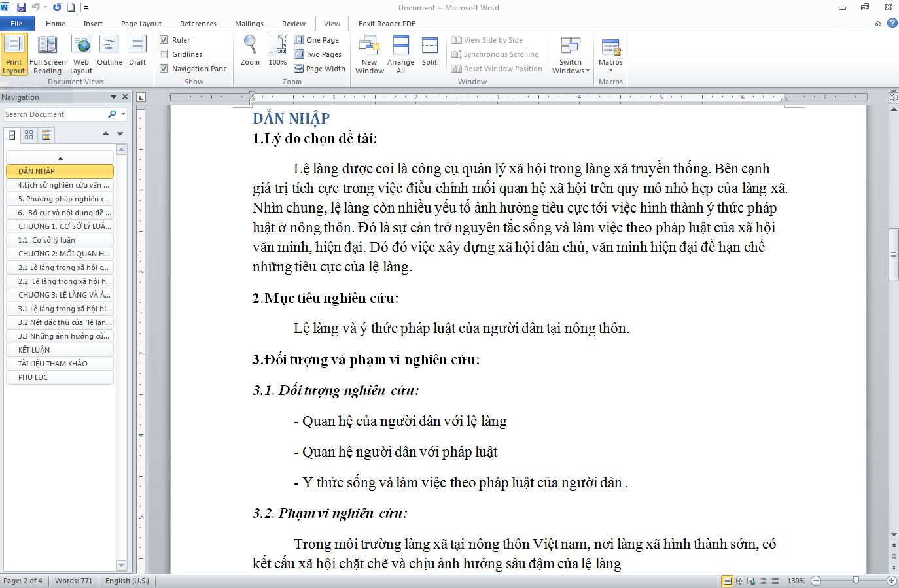Click Arrange All windows
Viewport: 899px width, 588px height.
tap(400, 54)
